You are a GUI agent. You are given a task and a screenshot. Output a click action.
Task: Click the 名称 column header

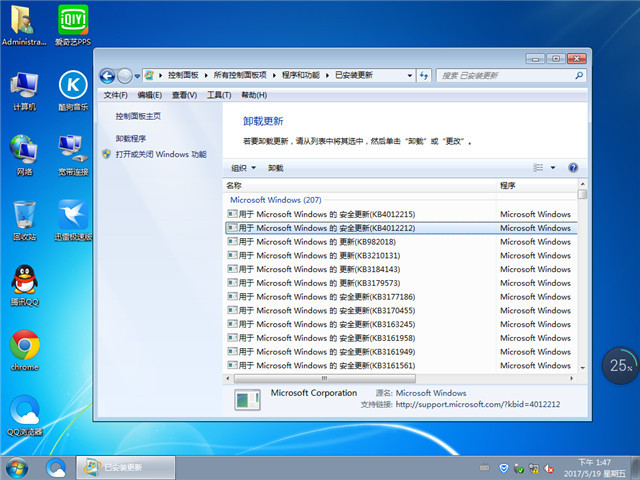click(360, 186)
